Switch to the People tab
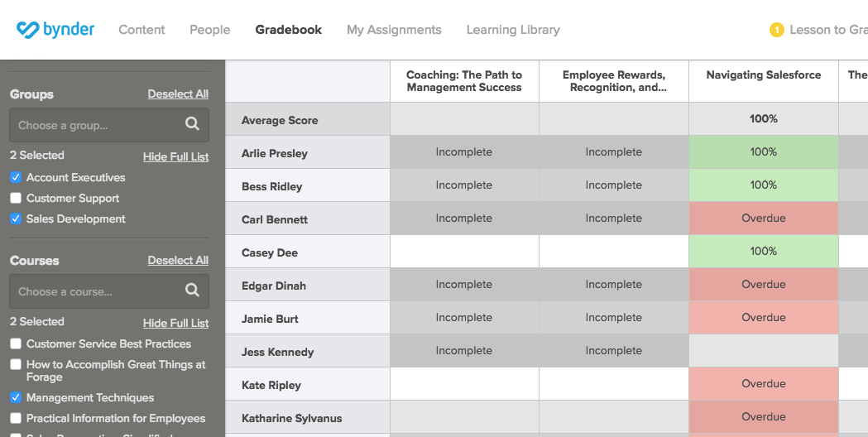This screenshot has height=437, width=868. coord(210,30)
